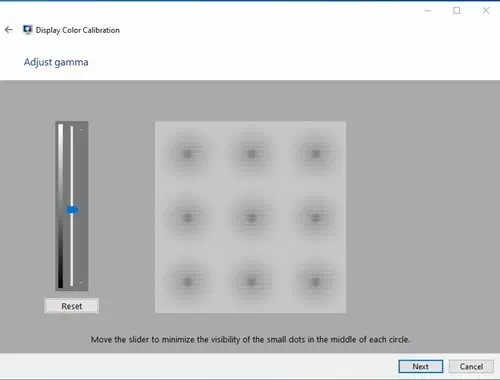
Task: Click the center gamma test circle
Action: 251,217
